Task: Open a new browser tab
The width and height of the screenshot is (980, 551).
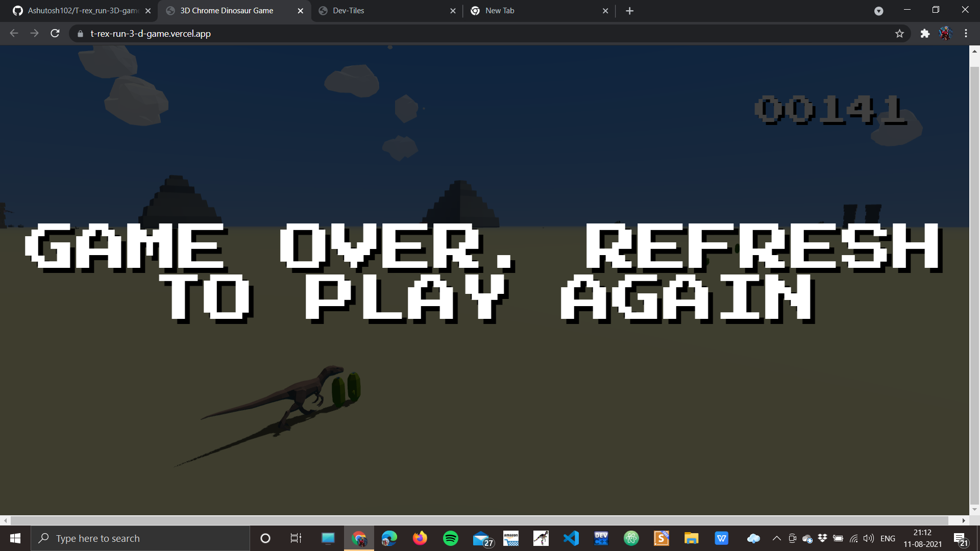Action: (629, 10)
